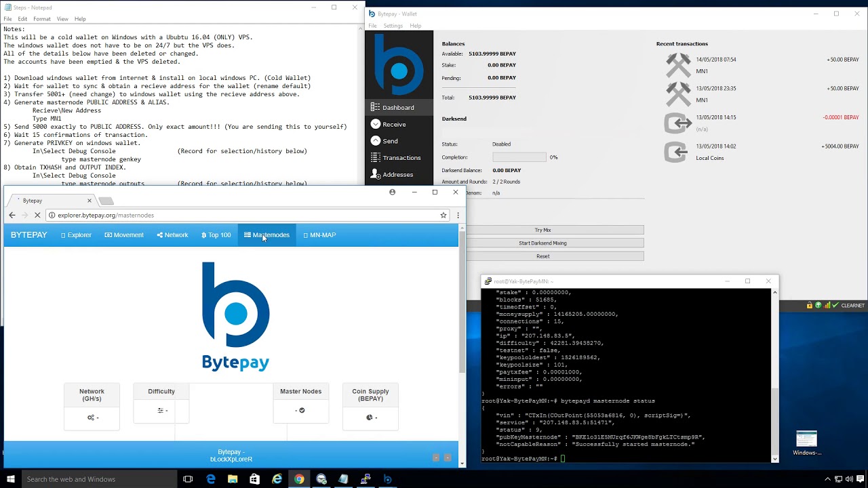Open Masternodes tab in explorer navbar
868x488 pixels.
(x=267, y=235)
